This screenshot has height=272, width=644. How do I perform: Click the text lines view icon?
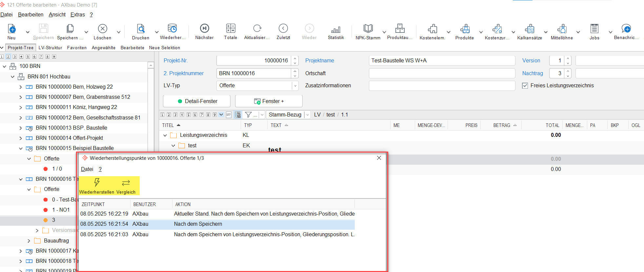(229, 115)
